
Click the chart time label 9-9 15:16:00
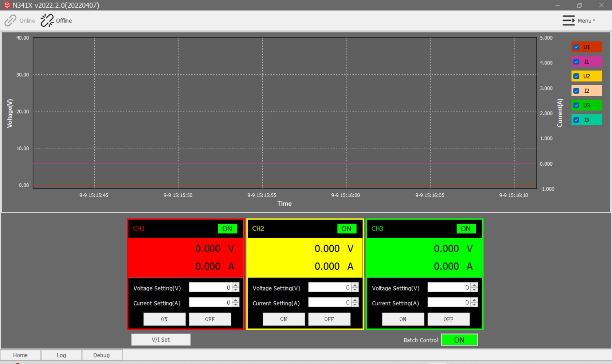(x=346, y=195)
